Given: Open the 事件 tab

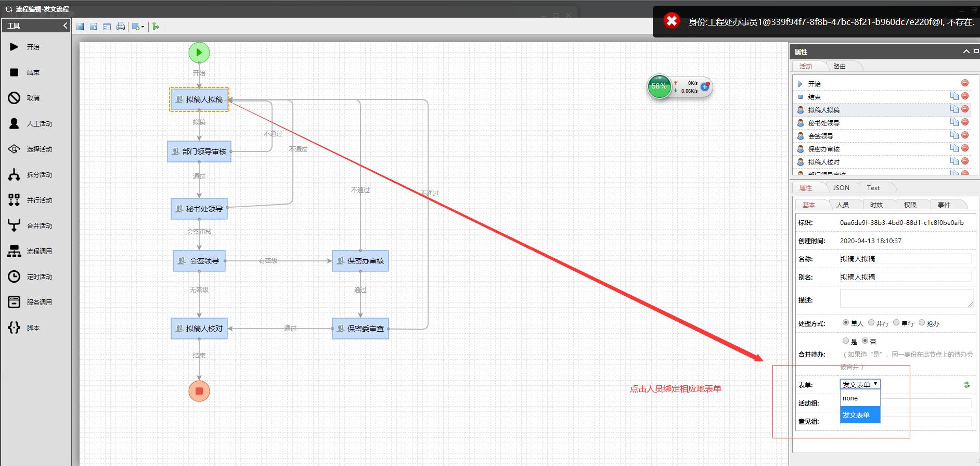Looking at the screenshot, I should point(944,205).
